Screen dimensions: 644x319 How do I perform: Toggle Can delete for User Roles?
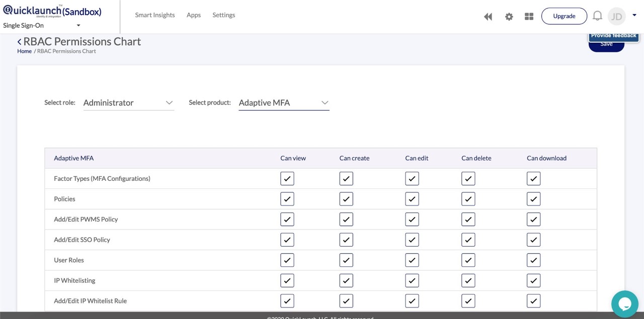tap(468, 260)
